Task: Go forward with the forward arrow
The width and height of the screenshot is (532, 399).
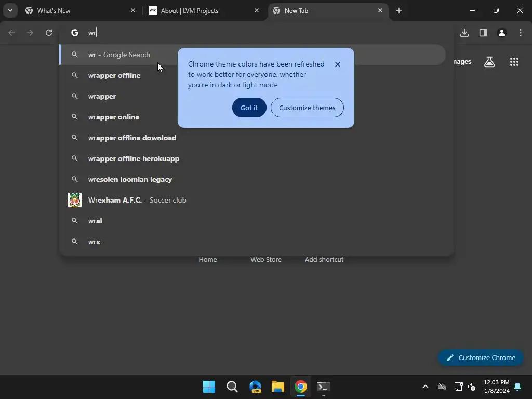Action: click(x=30, y=33)
